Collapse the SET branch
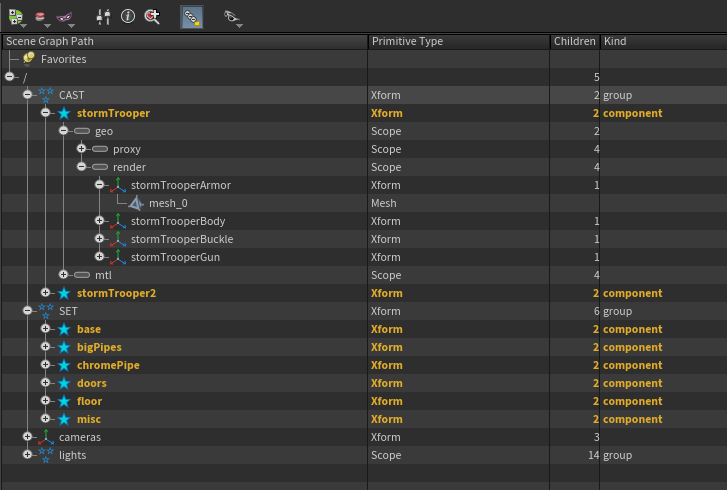This screenshot has height=490, width=727. pyautogui.click(x=27, y=311)
